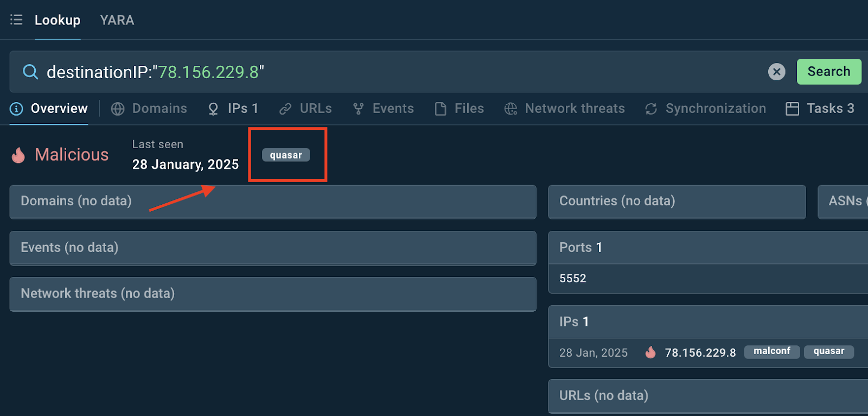Clear the search query with X icon

click(776, 72)
